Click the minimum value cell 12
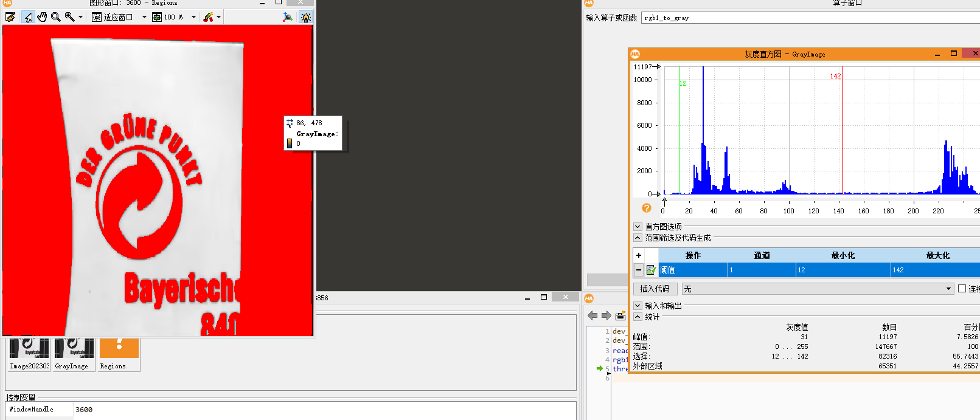The height and width of the screenshot is (420, 980). (x=843, y=270)
